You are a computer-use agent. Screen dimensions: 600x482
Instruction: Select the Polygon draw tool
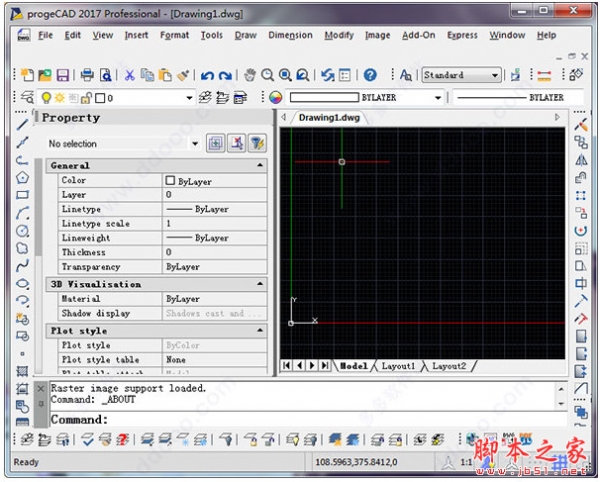pyautogui.click(x=22, y=177)
